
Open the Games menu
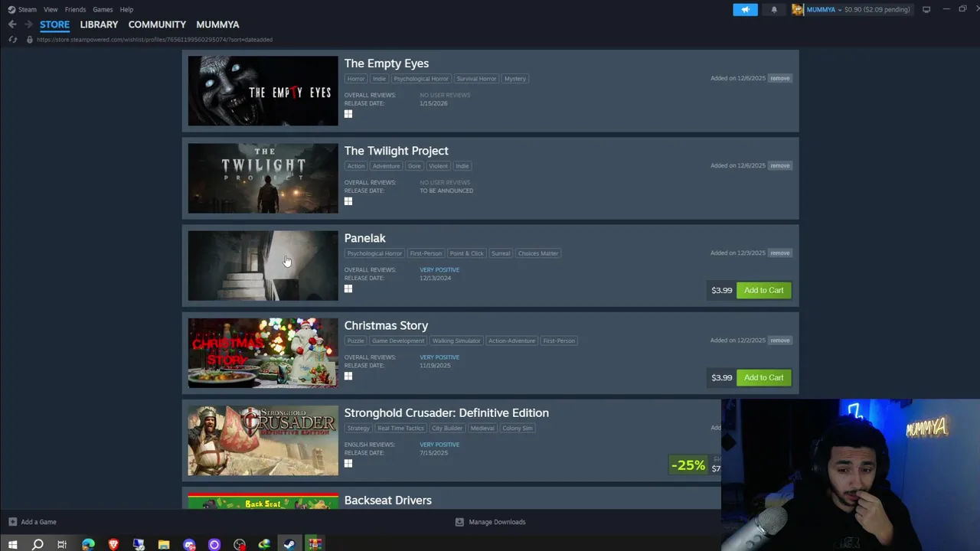point(103,9)
